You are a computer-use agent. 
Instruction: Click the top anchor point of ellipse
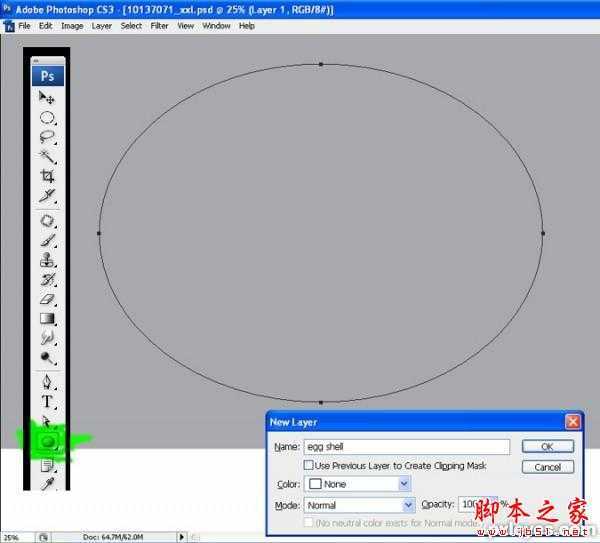[321, 64]
